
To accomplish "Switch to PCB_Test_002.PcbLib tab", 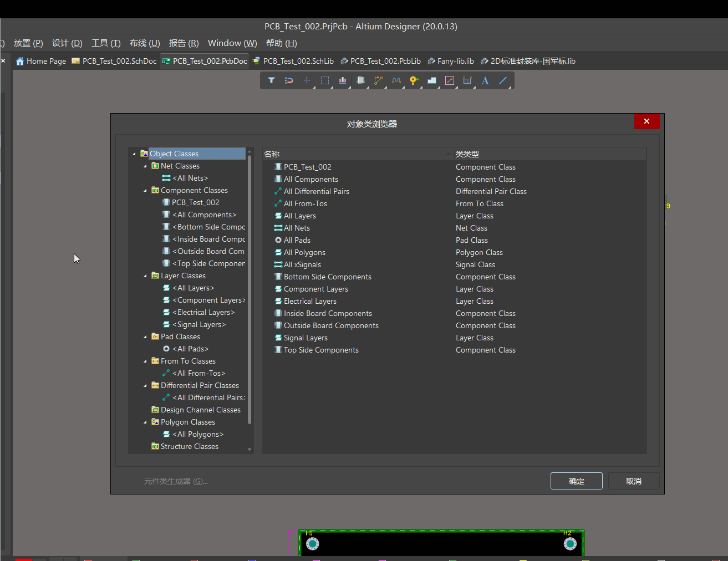I will (380, 61).
